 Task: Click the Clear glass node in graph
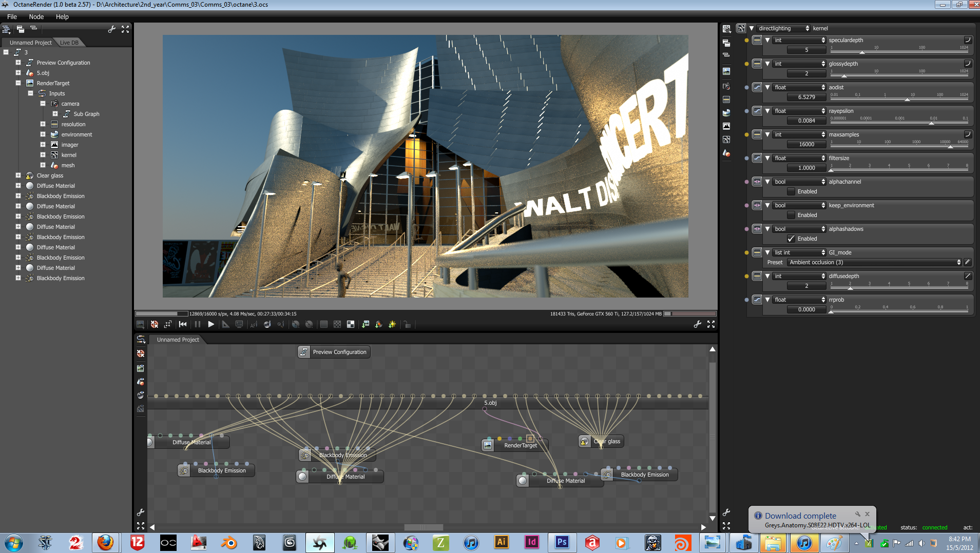tap(601, 441)
